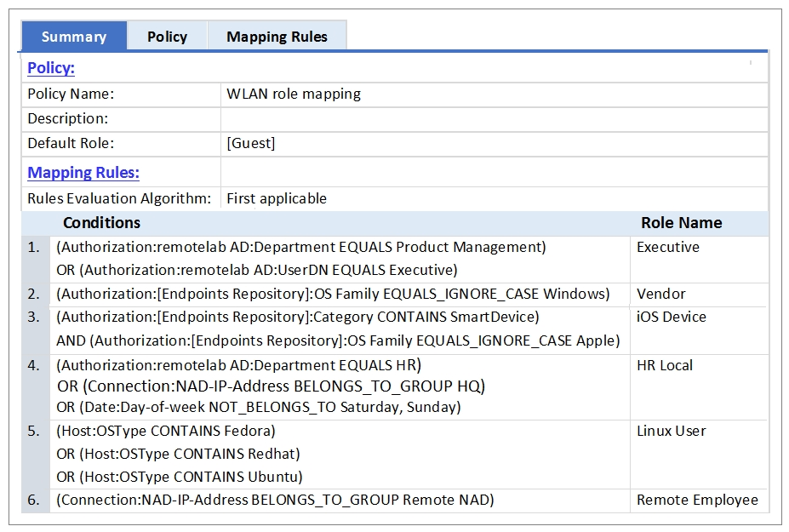Select the WLAN role mapping policy name value

pyautogui.click(x=294, y=94)
